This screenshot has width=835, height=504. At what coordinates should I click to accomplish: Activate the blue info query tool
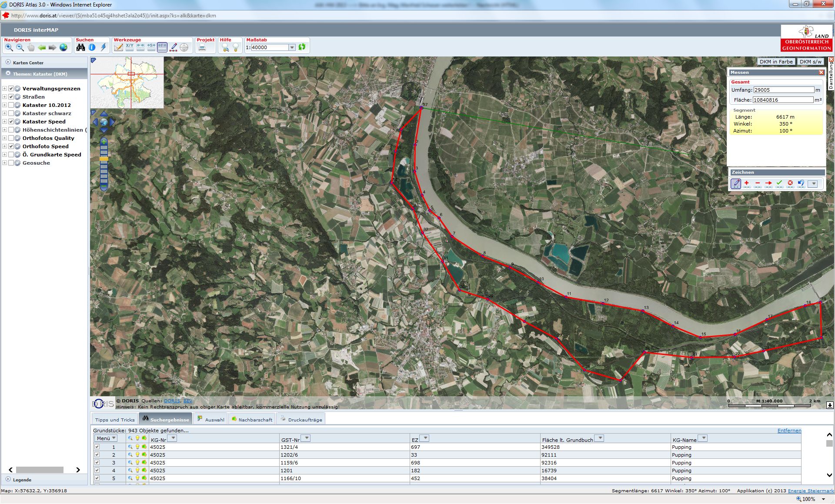tap(92, 47)
